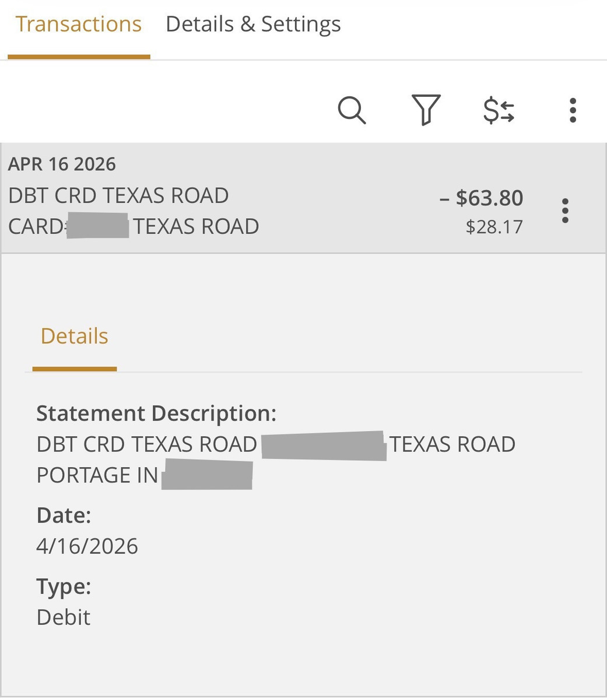Open the transaction filter funnel
607x700 pixels.
(x=426, y=110)
